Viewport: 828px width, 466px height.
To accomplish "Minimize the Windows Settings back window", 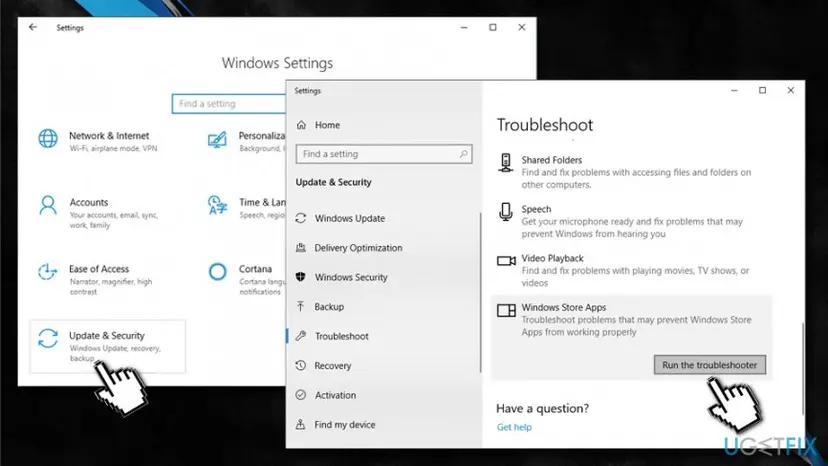I will click(x=464, y=27).
